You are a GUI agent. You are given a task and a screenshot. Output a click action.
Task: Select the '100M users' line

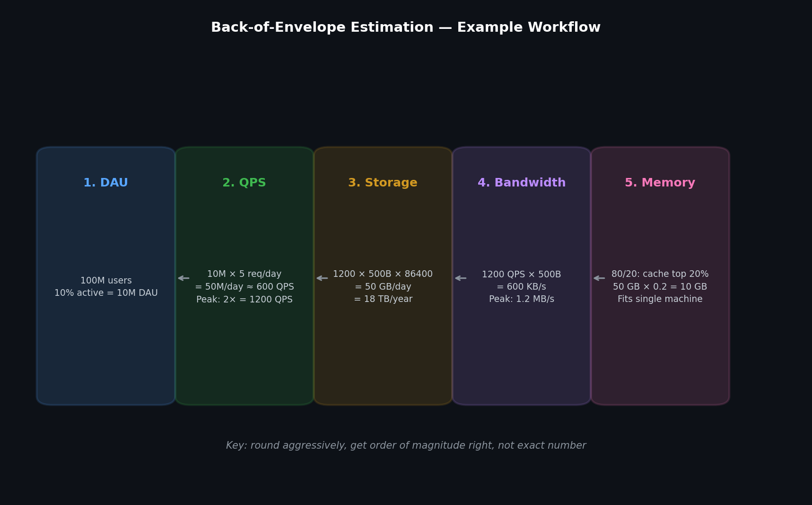coord(106,281)
